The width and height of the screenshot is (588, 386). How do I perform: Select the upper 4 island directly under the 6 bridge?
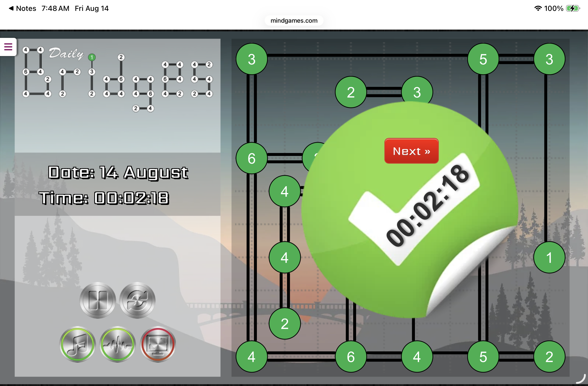pyautogui.click(x=285, y=191)
